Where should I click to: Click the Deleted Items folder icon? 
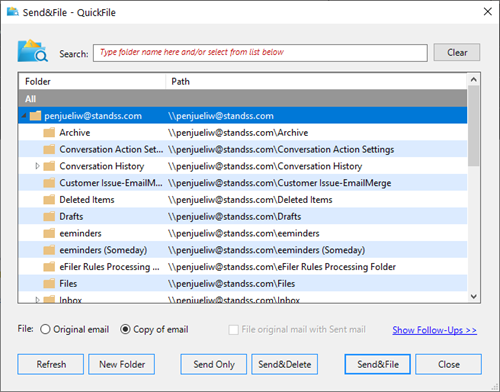point(49,200)
